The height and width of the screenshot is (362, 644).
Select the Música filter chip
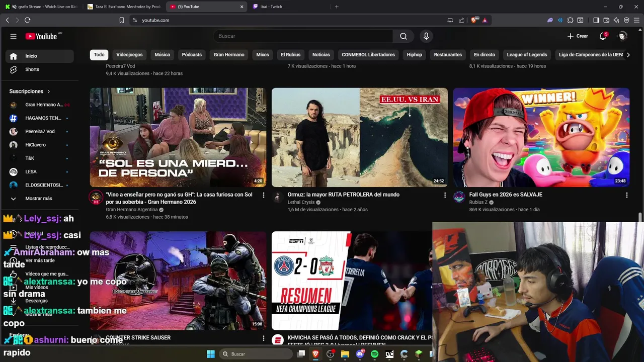click(x=162, y=55)
